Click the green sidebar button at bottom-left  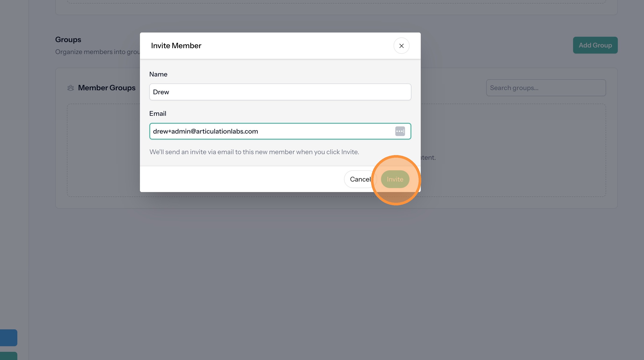[x=8, y=356]
